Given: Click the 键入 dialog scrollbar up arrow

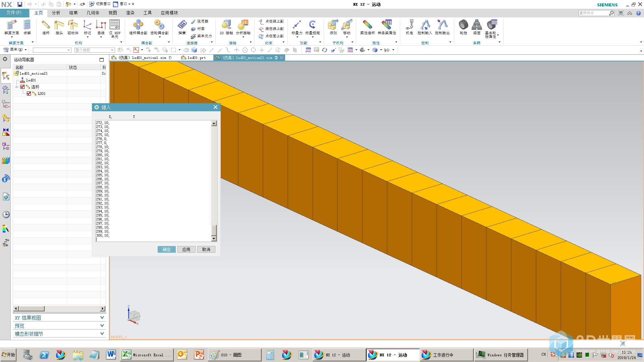Looking at the screenshot, I should pyautogui.click(x=214, y=123).
